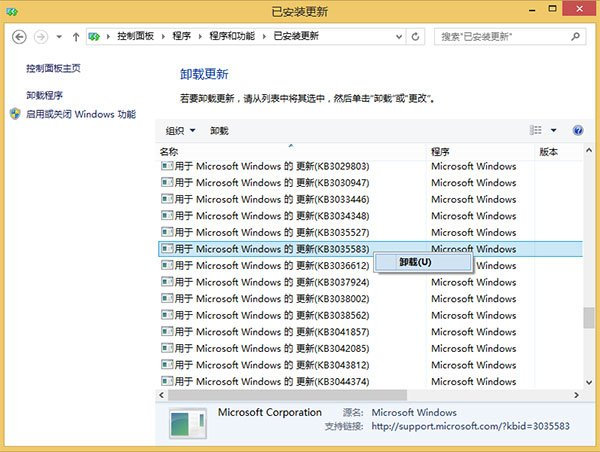Image resolution: width=600 pixels, height=452 pixels.
Task: Maximize the 已安装更新 window
Action: click(x=552, y=8)
